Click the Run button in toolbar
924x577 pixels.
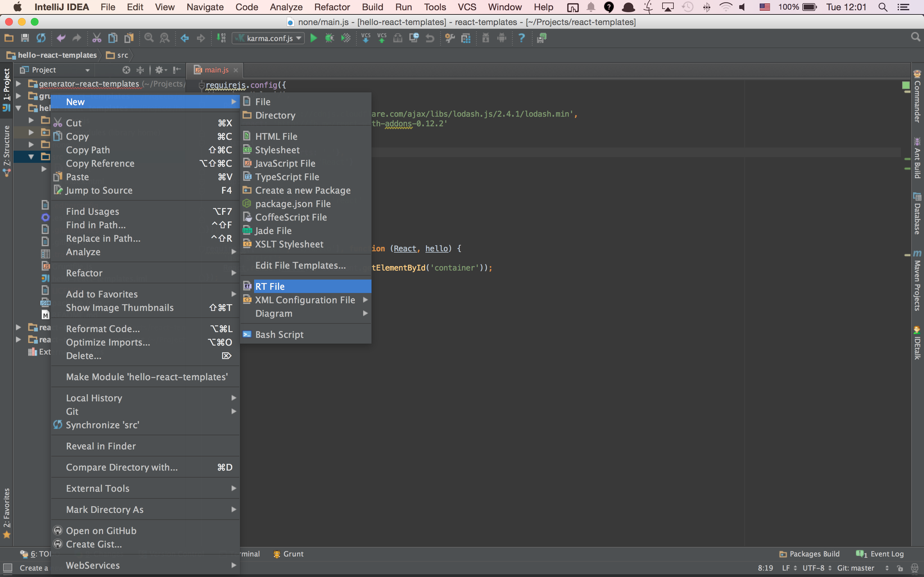click(313, 38)
